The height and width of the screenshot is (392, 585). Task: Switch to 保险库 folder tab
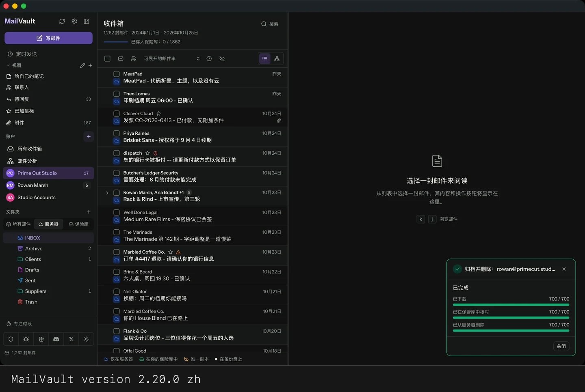click(x=78, y=224)
